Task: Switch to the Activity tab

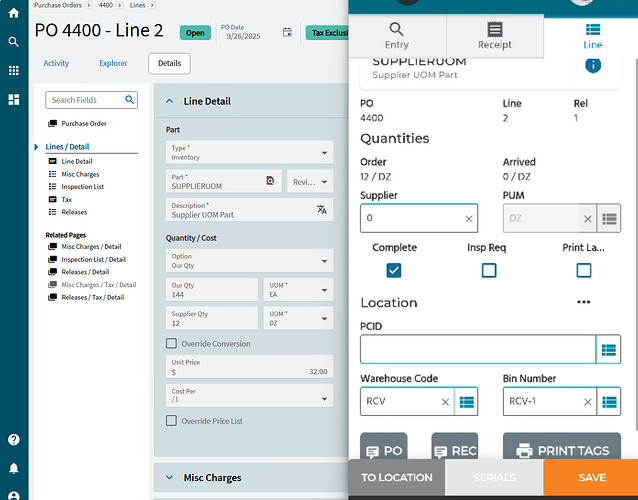Action: [x=56, y=64]
